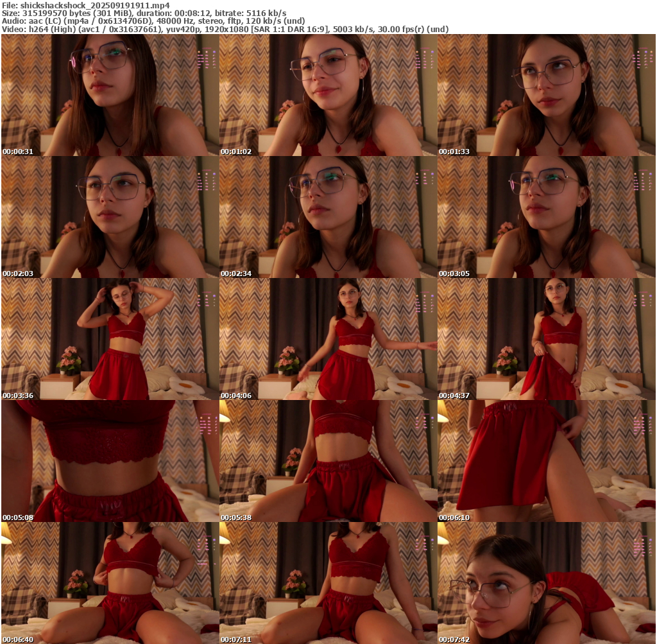Choose the frame at 00:02:03

pos(110,217)
